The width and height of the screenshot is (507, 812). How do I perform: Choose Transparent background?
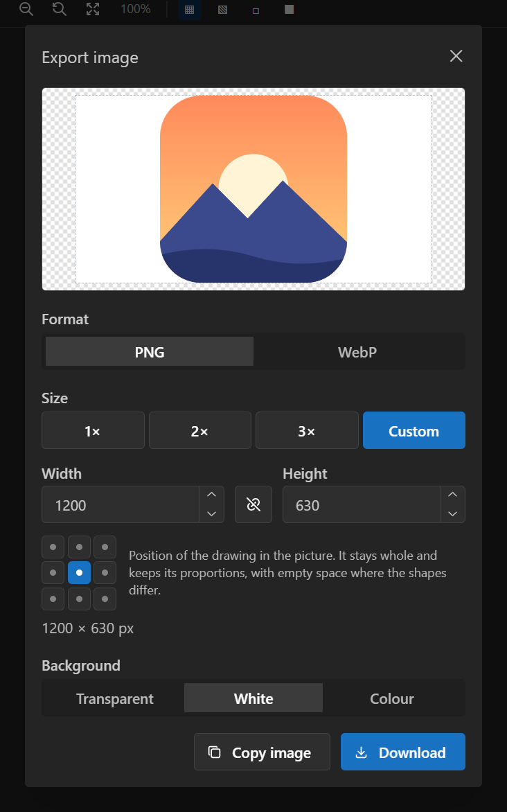click(115, 698)
